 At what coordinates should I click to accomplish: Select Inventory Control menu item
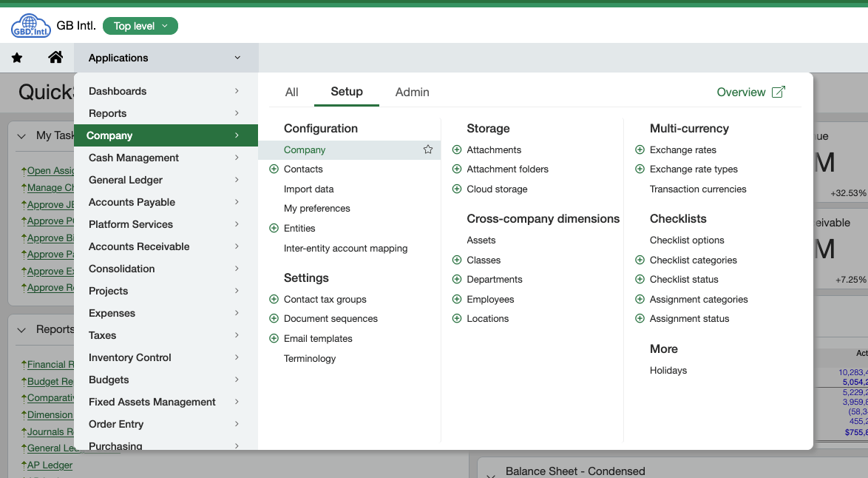[x=166, y=358]
